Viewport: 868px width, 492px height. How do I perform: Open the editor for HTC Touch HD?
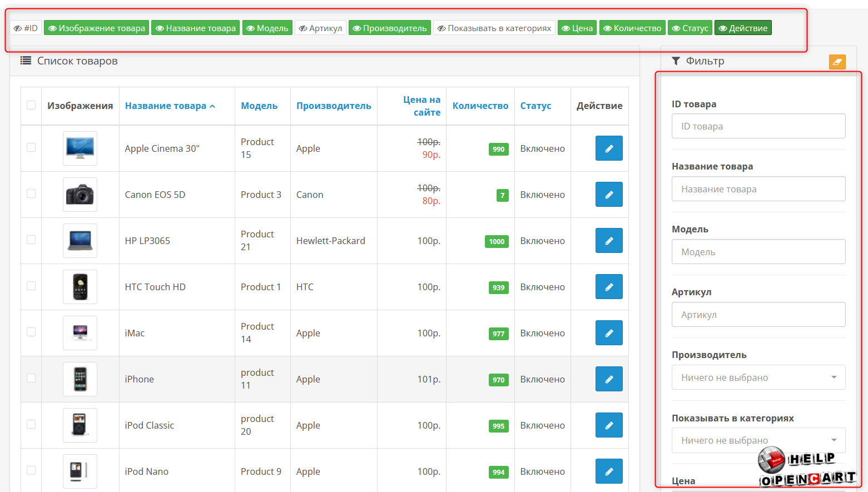[609, 287]
